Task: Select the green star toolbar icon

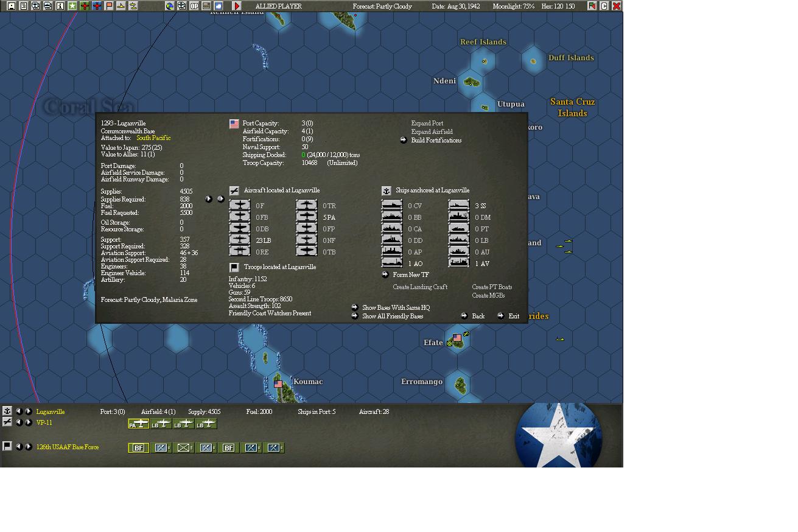Action: point(72,6)
